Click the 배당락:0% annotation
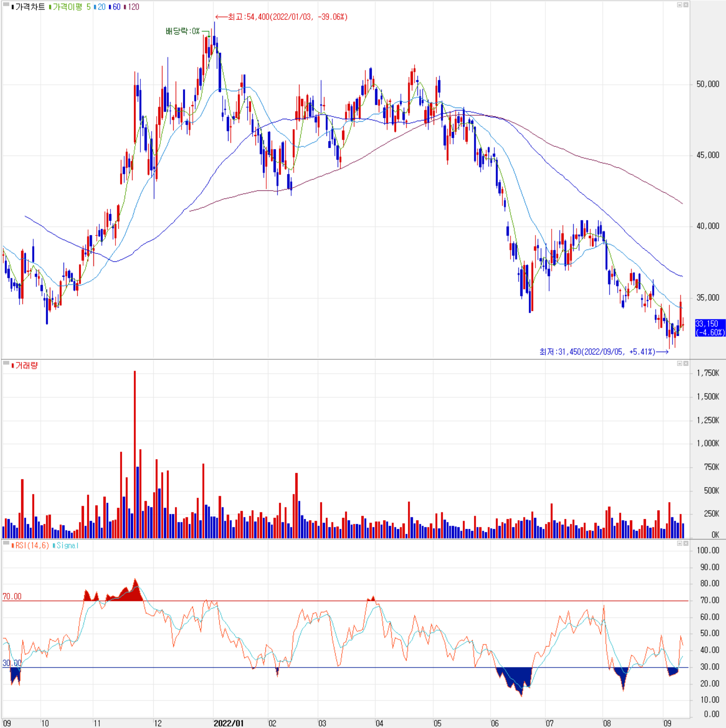This screenshot has width=726, height=728. click(183, 31)
